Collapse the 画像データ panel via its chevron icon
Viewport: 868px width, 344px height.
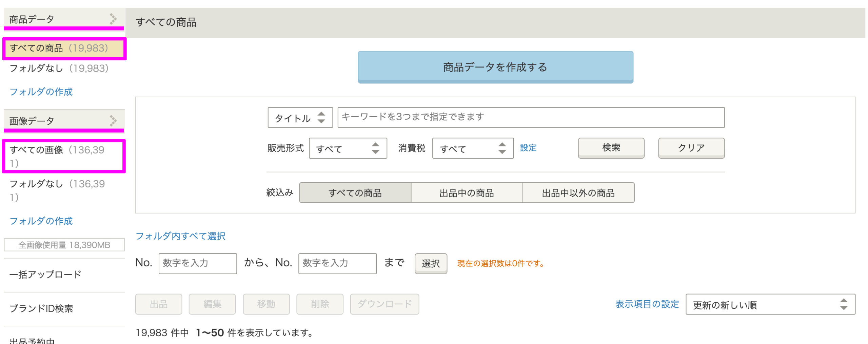click(113, 119)
